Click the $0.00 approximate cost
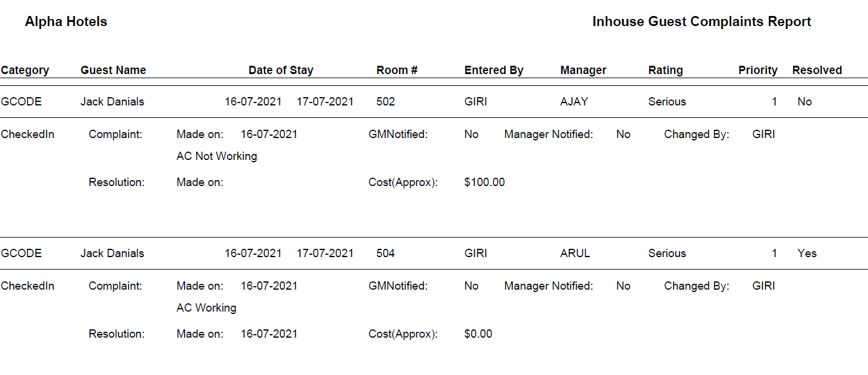 click(478, 334)
